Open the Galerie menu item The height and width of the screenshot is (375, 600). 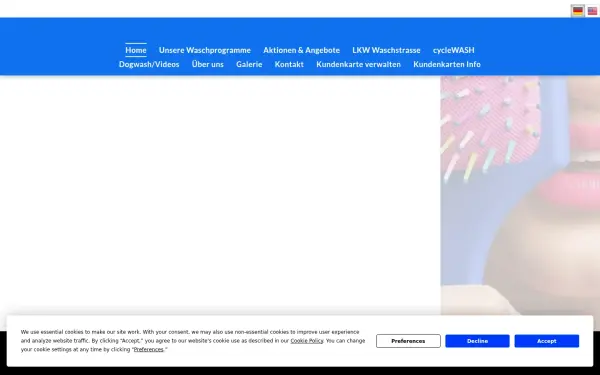point(249,64)
